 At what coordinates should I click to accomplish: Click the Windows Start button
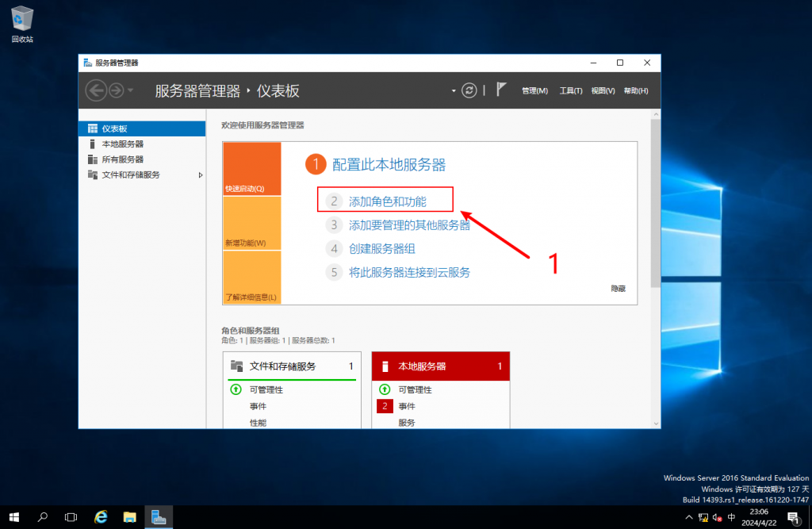coord(14,517)
